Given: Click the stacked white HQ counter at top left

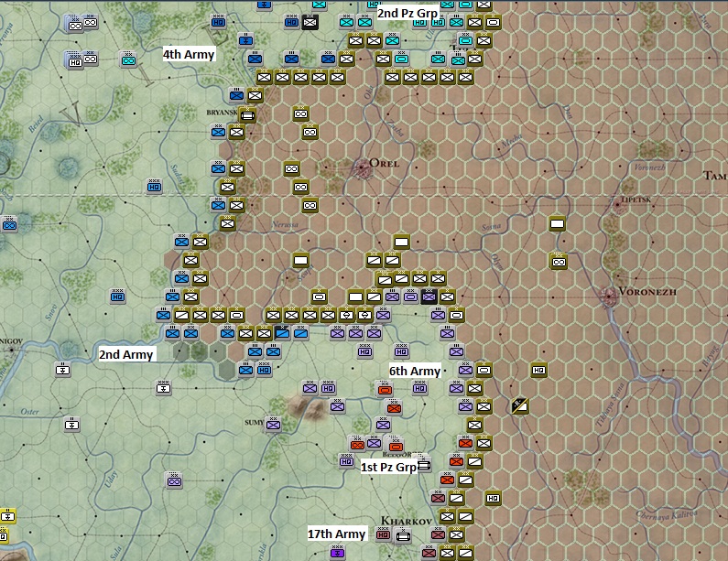Looking at the screenshot, I should tap(74, 61).
